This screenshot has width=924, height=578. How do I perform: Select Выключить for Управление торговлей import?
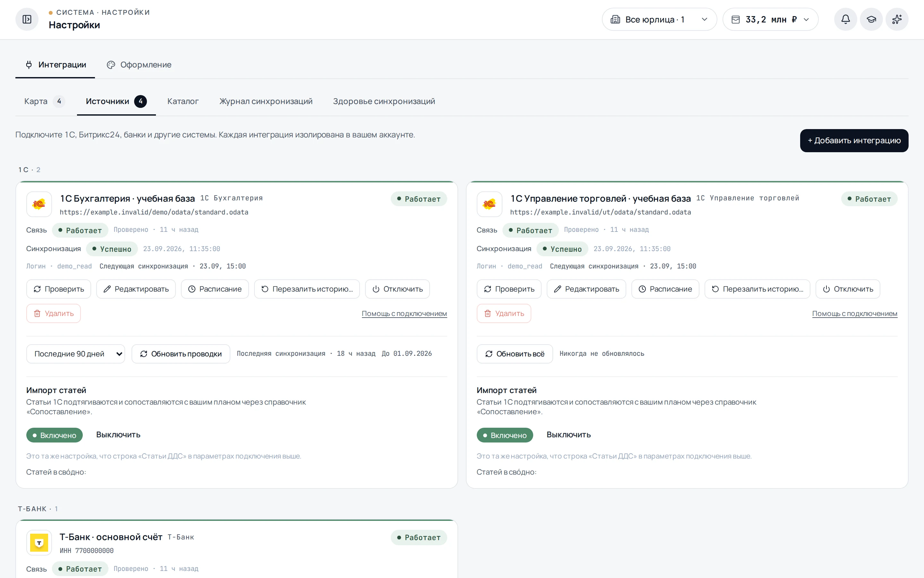point(569,435)
